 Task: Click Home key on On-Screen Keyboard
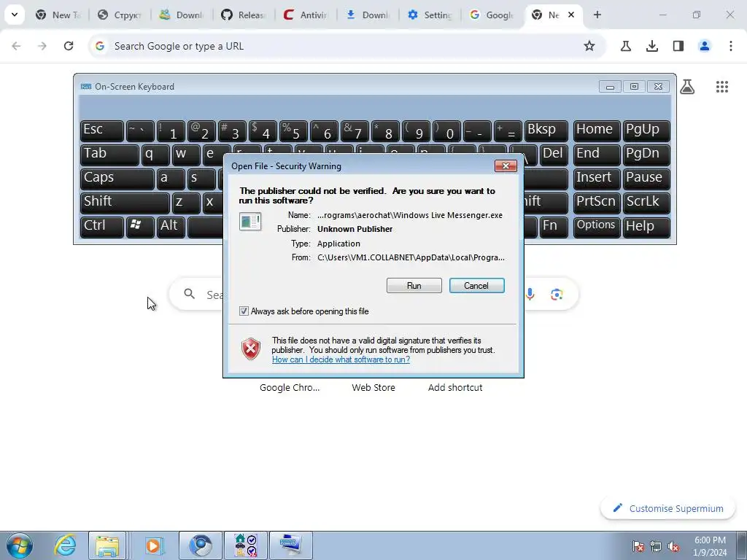coord(597,131)
